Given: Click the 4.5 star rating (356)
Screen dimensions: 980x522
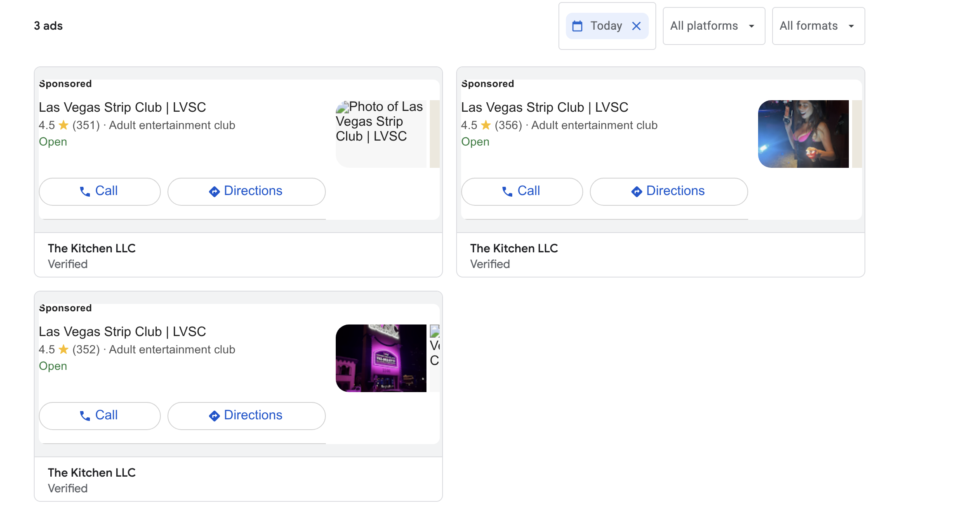Looking at the screenshot, I should (x=492, y=125).
